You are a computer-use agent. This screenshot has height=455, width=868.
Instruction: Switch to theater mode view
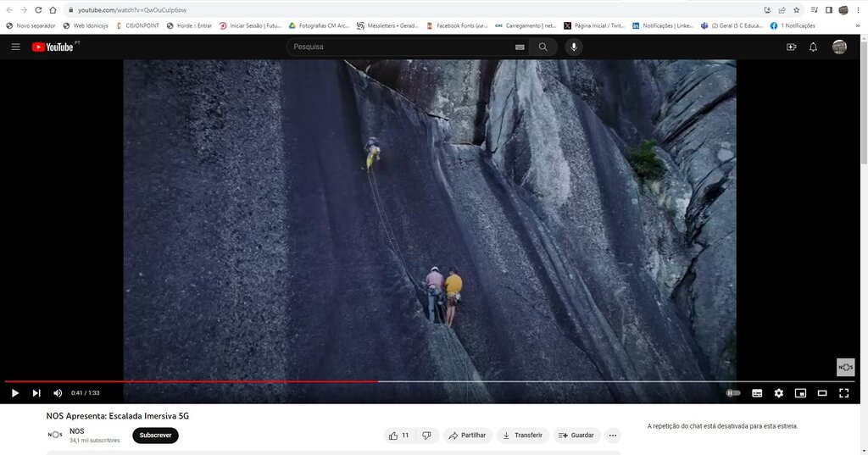(x=822, y=393)
